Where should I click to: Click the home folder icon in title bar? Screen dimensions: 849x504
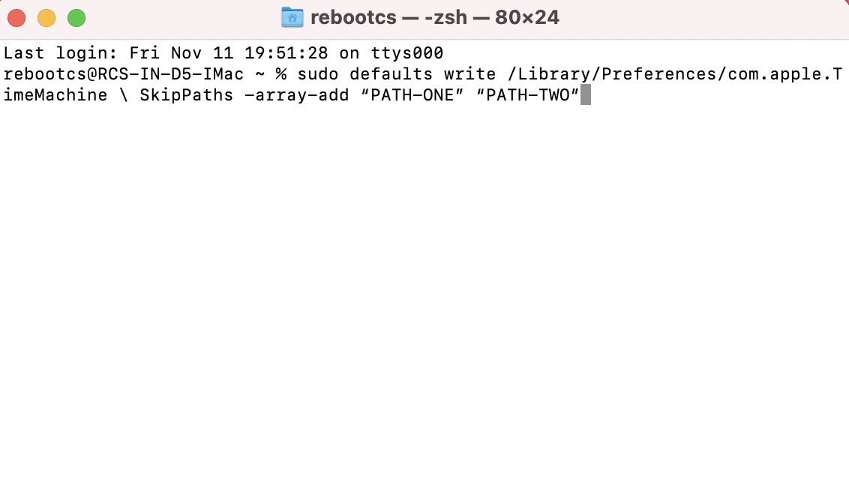pyautogui.click(x=292, y=17)
